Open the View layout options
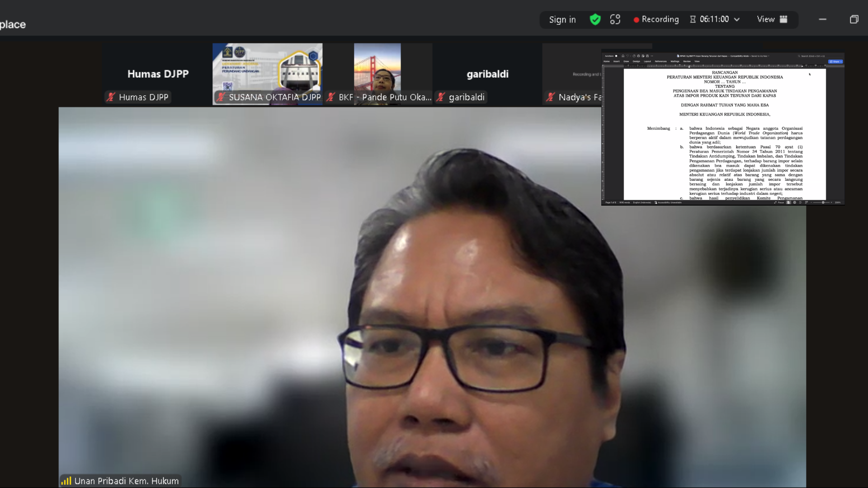Viewport: 868px width, 488px height. pos(772,19)
